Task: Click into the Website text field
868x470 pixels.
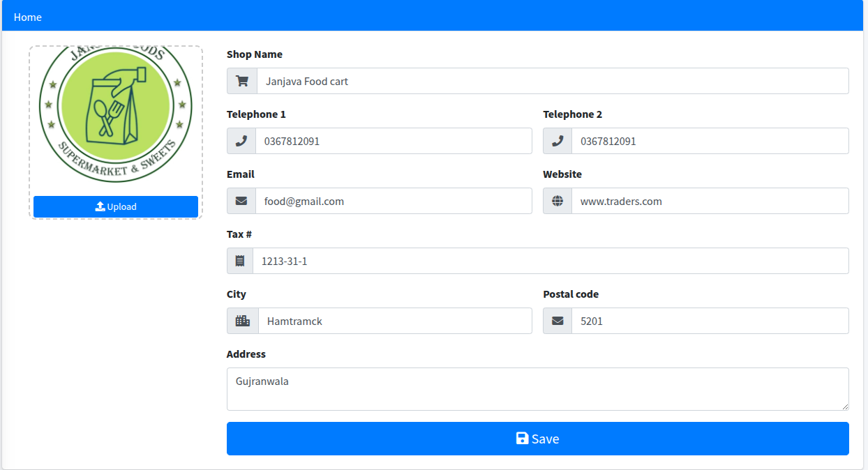Action: click(x=710, y=201)
